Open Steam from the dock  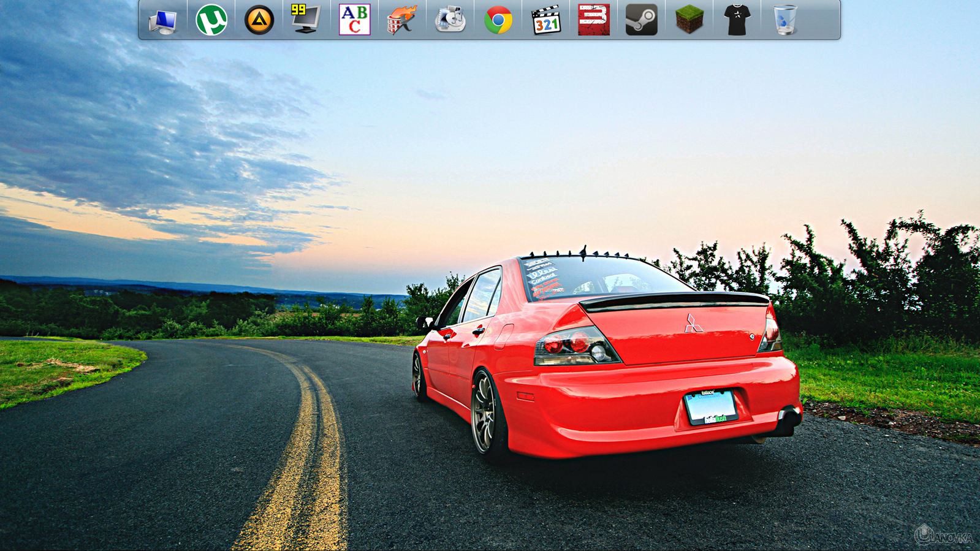tap(641, 20)
